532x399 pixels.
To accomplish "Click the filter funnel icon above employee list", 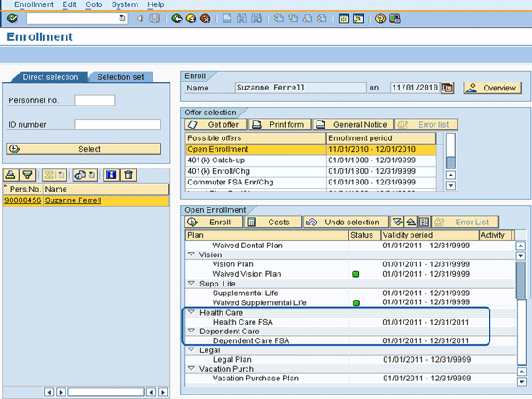I will tap(27, 176).
